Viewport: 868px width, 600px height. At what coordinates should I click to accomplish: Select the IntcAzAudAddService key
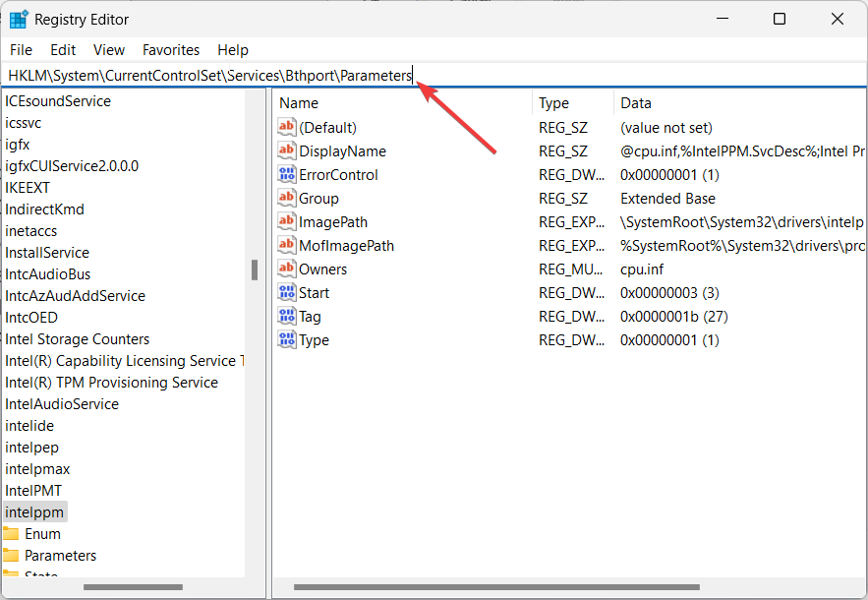pos(76,295)
